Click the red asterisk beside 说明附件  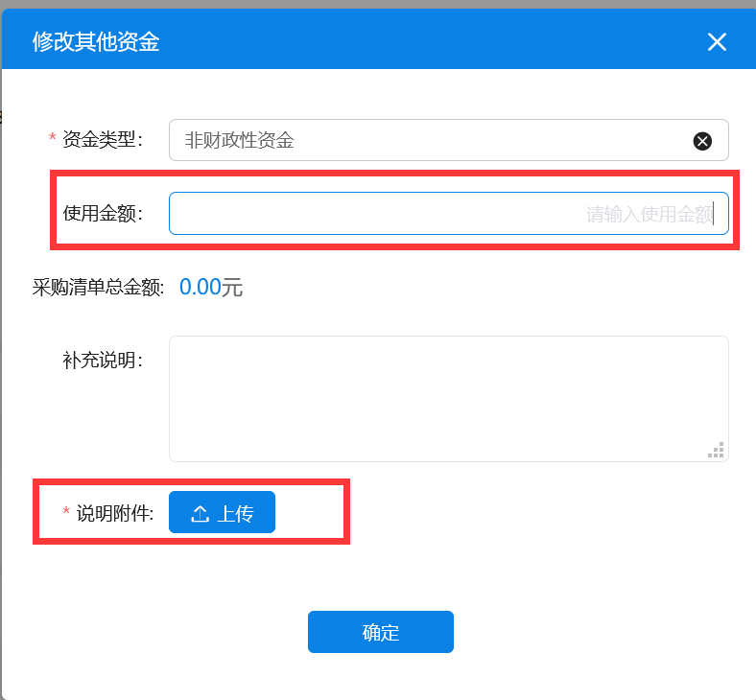(66, 513)
